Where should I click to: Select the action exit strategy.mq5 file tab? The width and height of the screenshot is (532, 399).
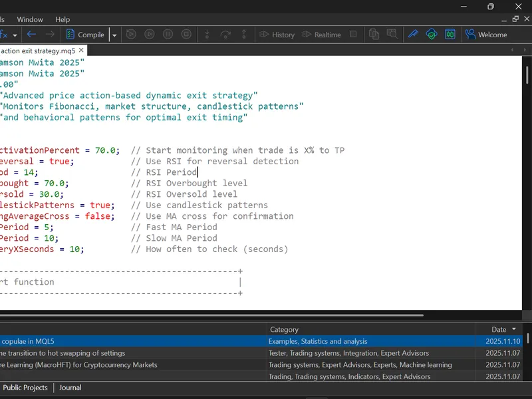coord(38,51)
